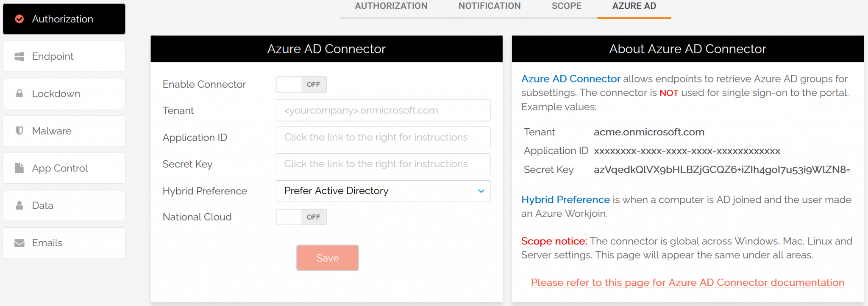
Task: Follow the Hybrid Preference link
Action: click(565, 199)
